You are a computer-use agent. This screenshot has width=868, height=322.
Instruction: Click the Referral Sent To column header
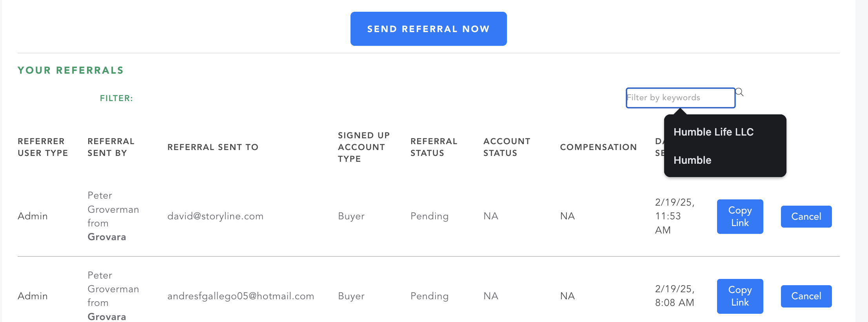pos(213,147)
